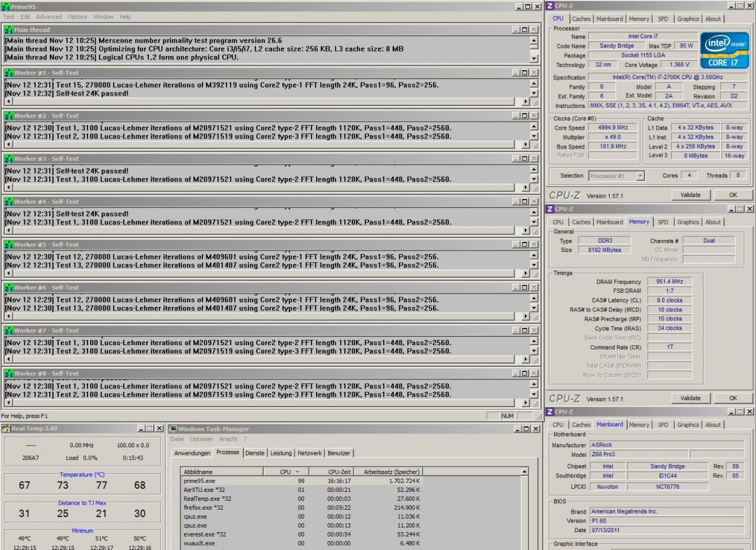Open Optionen menu in Task-Manager
This screenshot has height=550, width=756.
coord(201,439)
